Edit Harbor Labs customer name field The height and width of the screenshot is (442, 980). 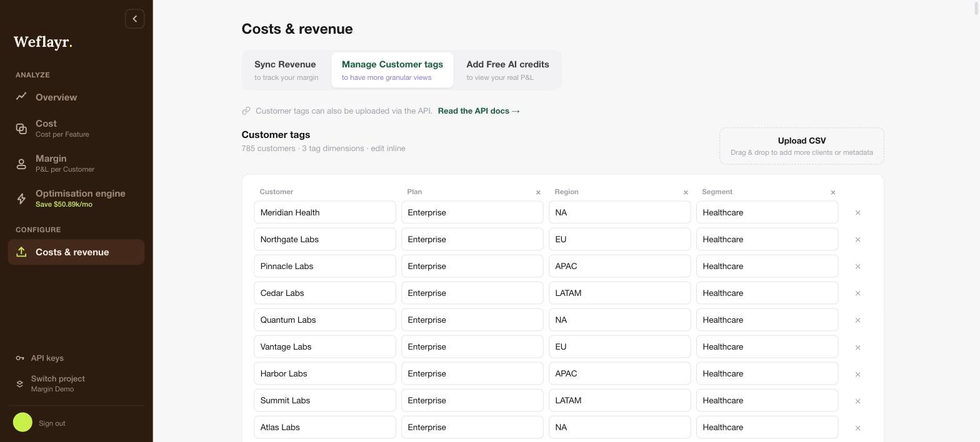pyautogui.click(x=325, y=373)
